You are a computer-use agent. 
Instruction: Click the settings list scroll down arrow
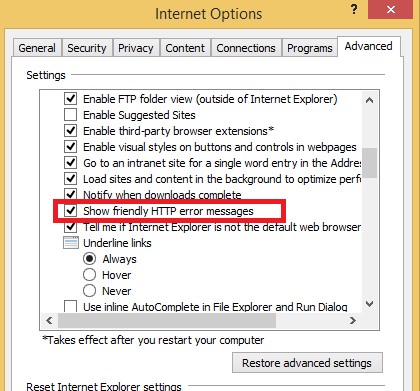point(369,304)
